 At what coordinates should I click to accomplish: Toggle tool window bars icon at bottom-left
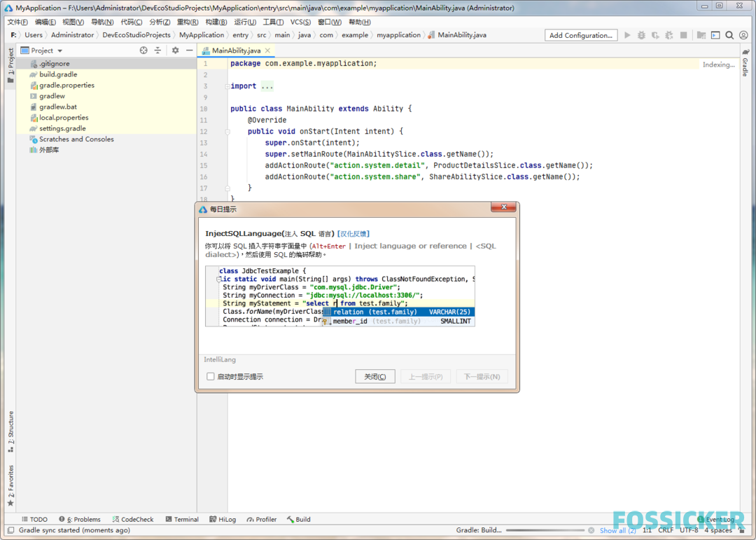coord(10,530)
